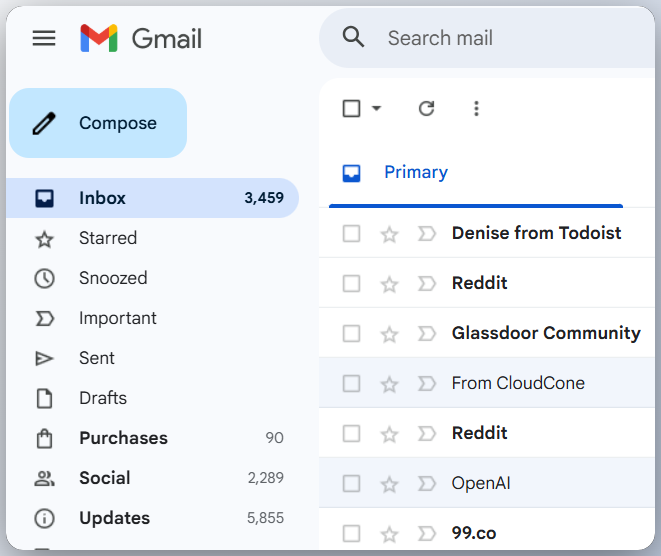Open the Updates category
Image resolution: width=661 pixels, height=556 pixels.
tap(152, 518)
